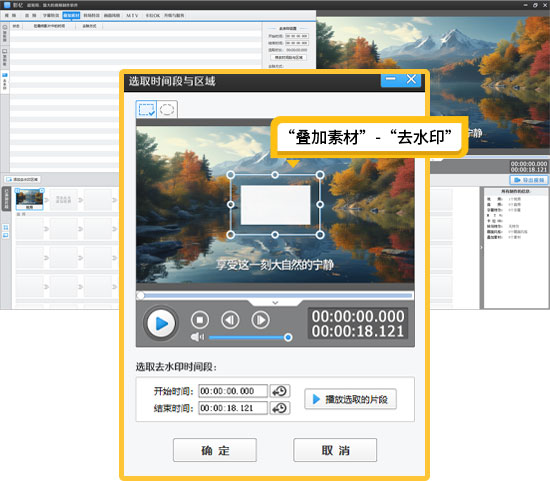Open the MTV tab in main window
This screenshot has height=481, width=550.
point(132,15)
